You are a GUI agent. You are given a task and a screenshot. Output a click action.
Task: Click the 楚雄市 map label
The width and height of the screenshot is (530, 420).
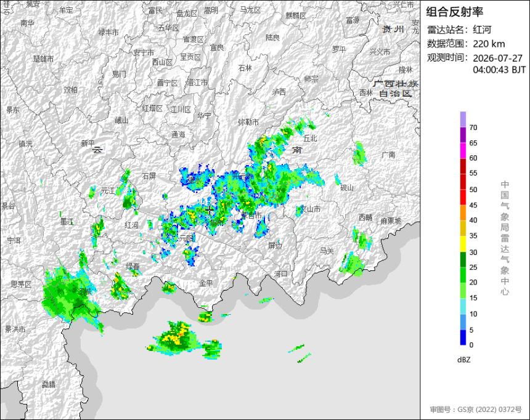point(43,59)
